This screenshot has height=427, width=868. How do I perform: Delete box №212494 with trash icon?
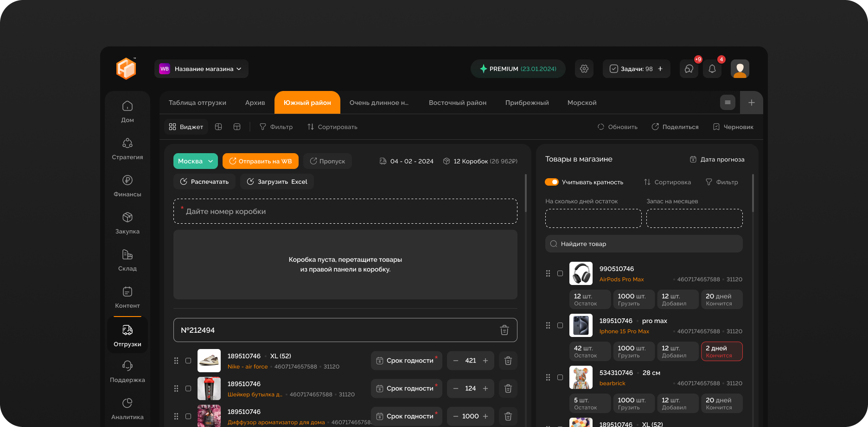click(x=504, y=330)
